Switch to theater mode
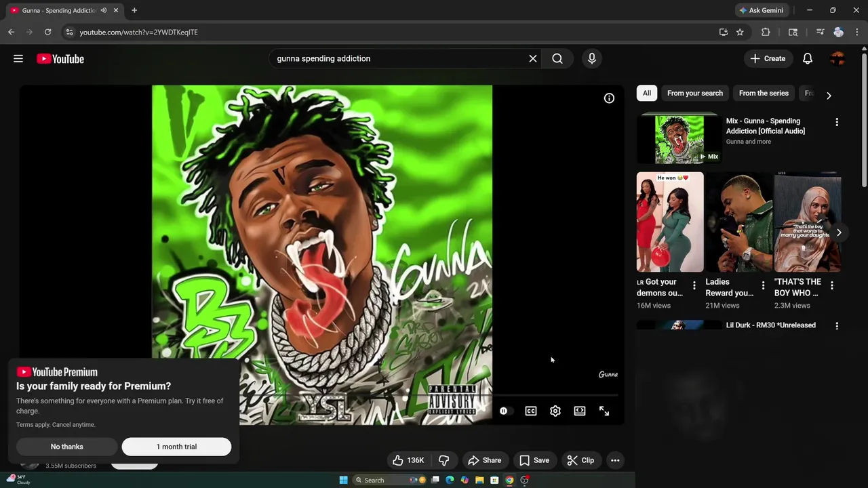Viewport: 868px width, 488px height. point(580,411)
